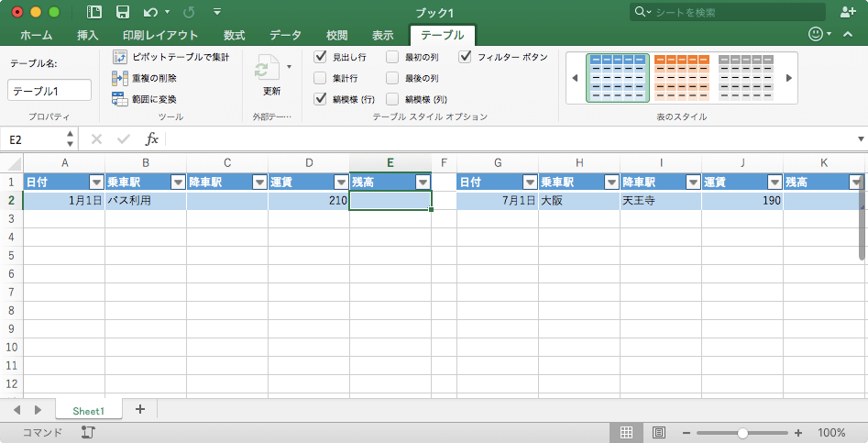This screenshot has height=443, width=868.
Task: Enable the 縞模様 (列) checkbox
Action: point(392,99)
